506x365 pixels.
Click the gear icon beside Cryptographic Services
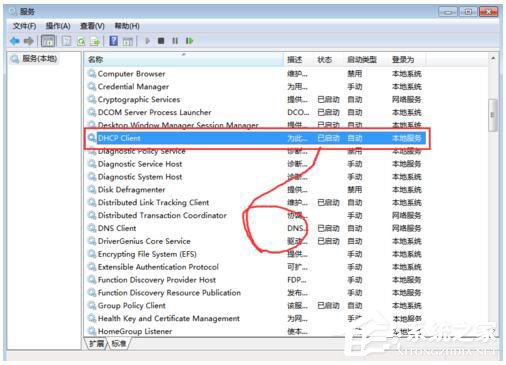92,99
